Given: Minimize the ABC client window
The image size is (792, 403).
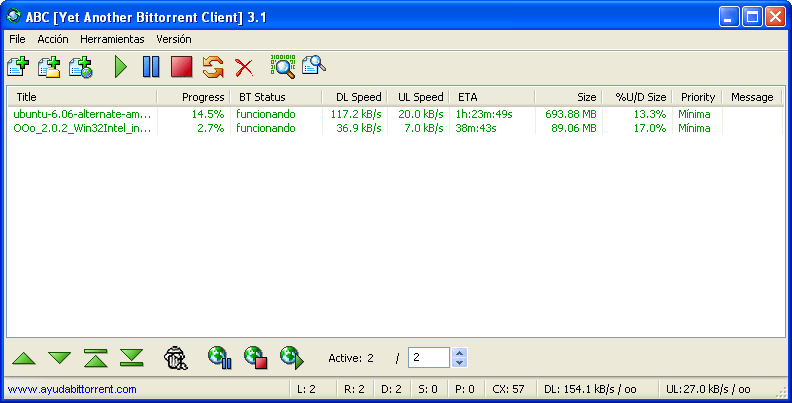Looking at the screenshot, I should click(x=728, y=17).
